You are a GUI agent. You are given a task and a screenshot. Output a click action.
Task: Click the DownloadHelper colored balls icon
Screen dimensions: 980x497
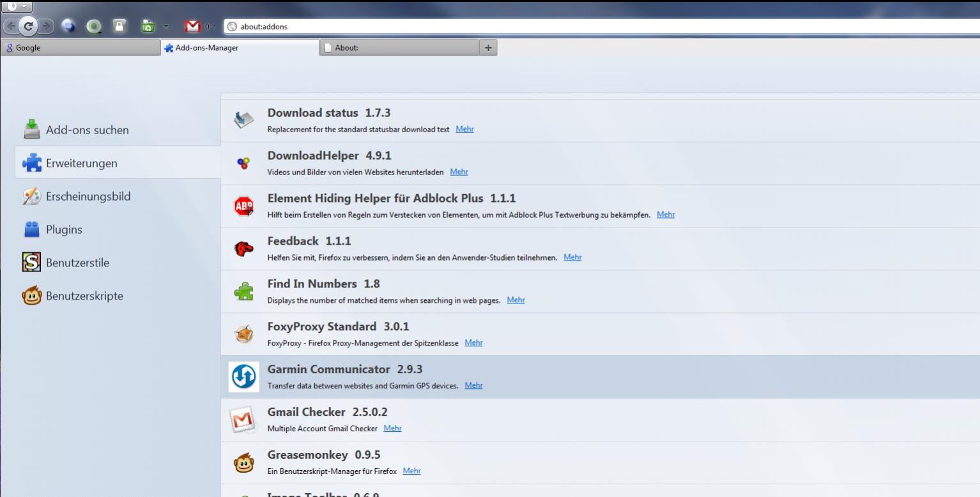point(243,163)
